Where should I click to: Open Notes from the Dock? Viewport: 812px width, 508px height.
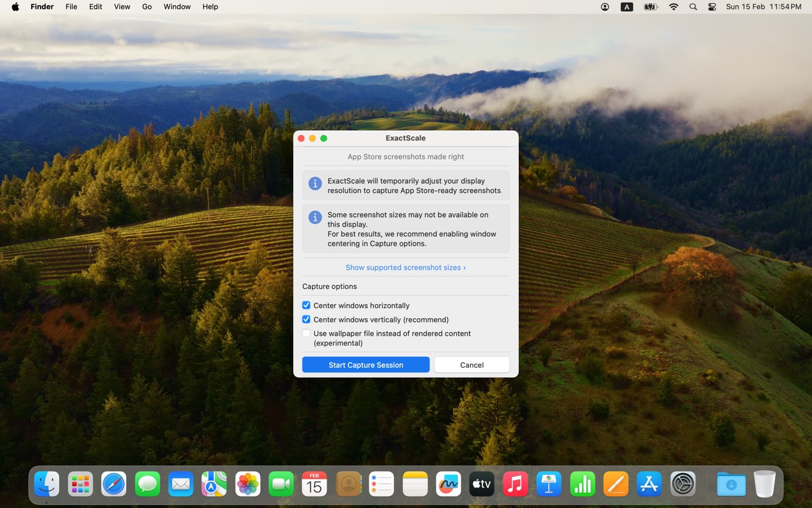416,485
